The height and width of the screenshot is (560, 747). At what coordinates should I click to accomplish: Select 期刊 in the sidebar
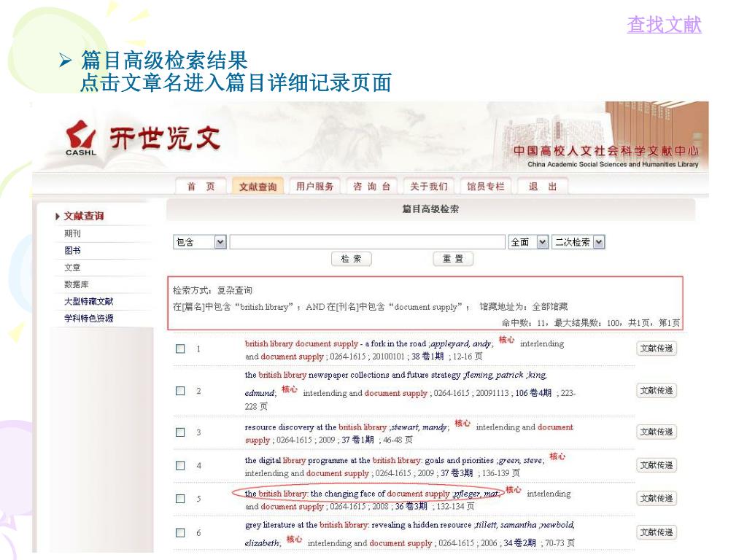72,233
